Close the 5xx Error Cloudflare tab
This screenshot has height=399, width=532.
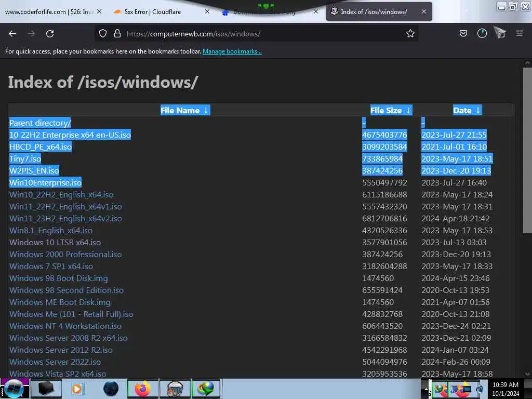coord(207,11)
